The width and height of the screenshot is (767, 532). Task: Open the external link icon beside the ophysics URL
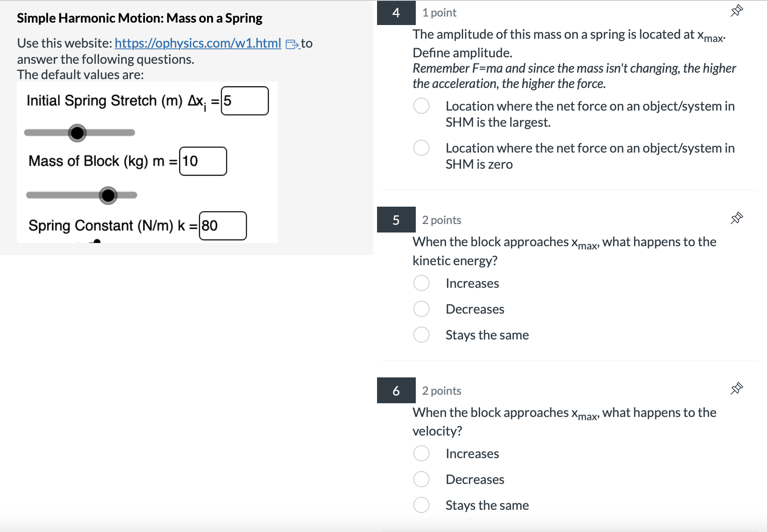coord(291,44)
